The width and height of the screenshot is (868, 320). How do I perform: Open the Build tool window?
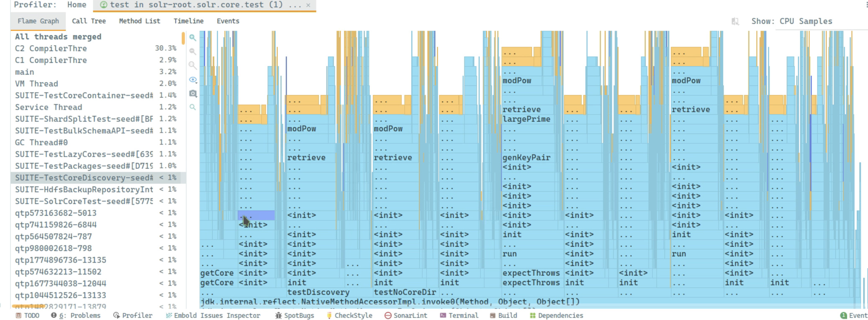503,315
